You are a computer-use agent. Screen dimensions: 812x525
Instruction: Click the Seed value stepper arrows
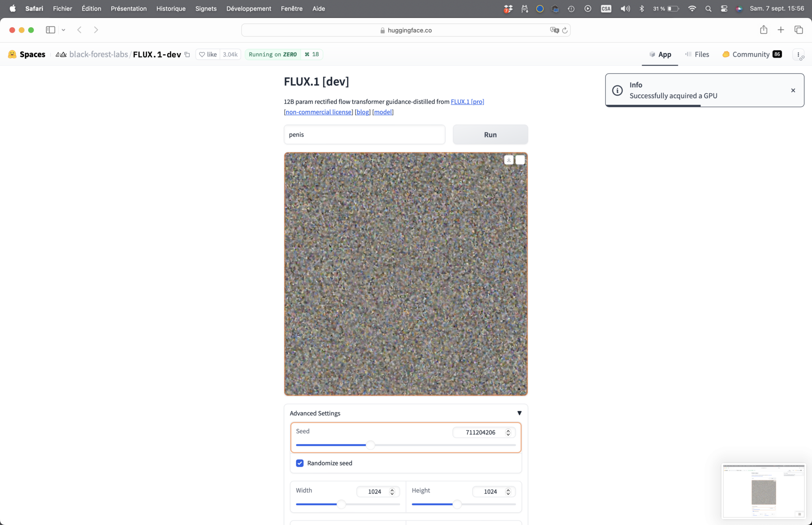click(508, 433)
